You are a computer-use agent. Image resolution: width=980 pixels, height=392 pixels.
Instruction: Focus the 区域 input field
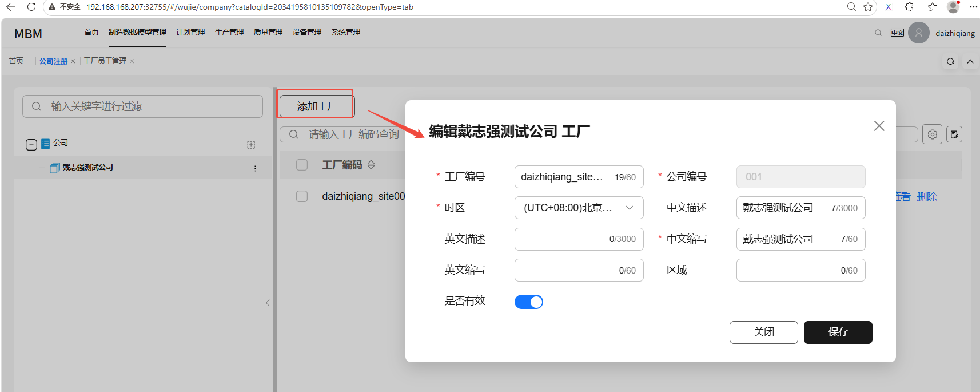[x=801, y=270]
